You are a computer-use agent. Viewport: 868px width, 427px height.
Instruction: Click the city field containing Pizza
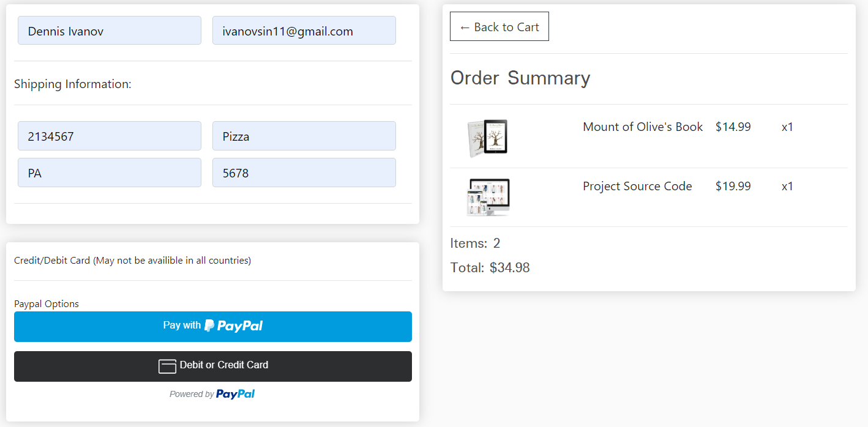coord(304,136)
